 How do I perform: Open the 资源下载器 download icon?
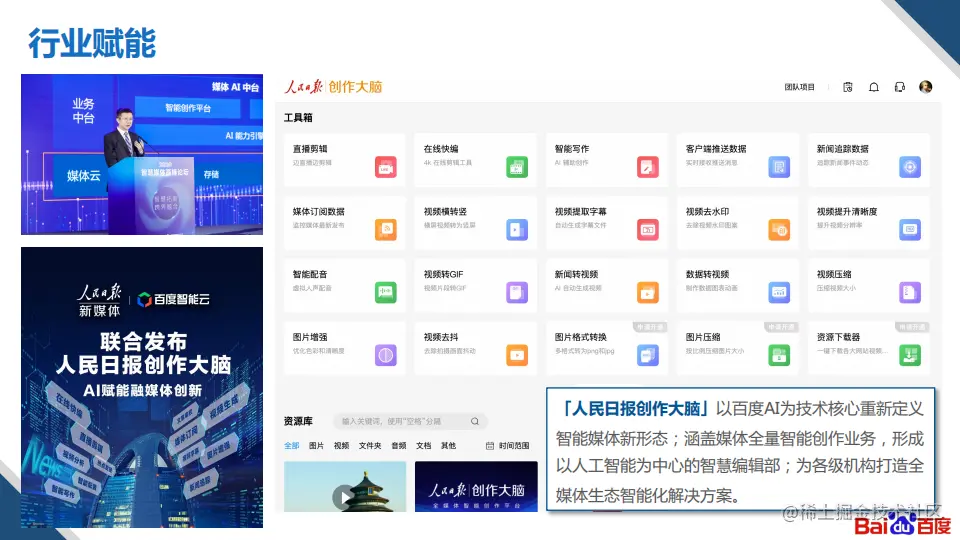pyautogui.click(x=910, y=355)
